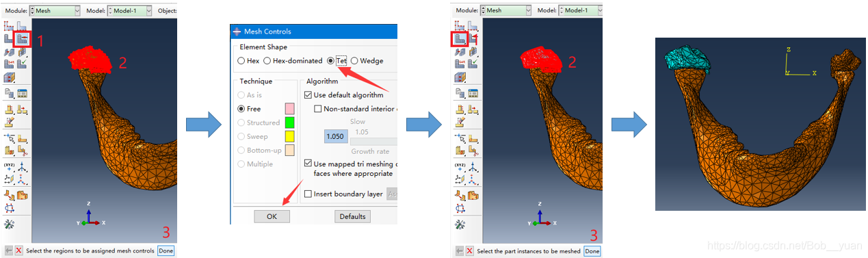Image resolution: width=868 pixels, height=258 pixels.
Task: Enable Non-standard interior checkbox
Action: pyautogui.click(x=317, y=109)
